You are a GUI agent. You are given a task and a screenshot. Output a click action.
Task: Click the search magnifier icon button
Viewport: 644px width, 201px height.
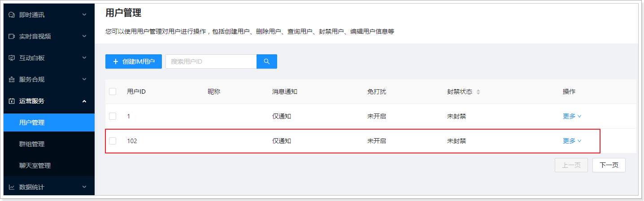point(266,61)
